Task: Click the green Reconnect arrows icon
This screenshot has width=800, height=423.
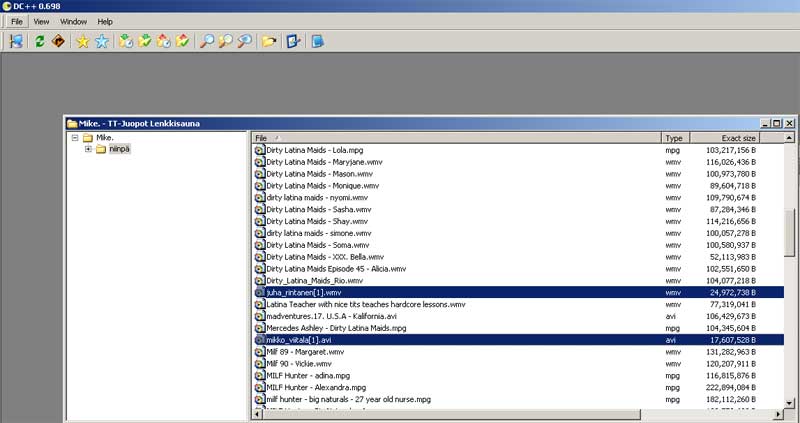Action: coord(40,41)
